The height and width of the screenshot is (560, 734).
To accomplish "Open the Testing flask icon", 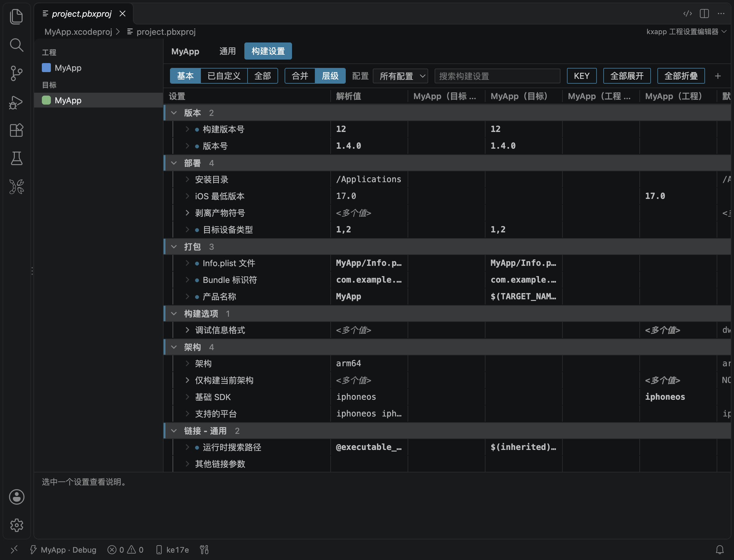I will 16,158.
